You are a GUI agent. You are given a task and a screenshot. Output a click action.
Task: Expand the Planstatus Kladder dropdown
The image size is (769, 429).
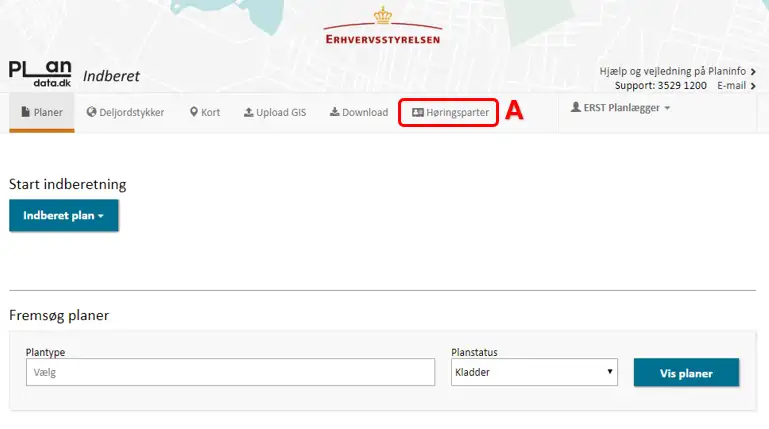pos(533,373)
